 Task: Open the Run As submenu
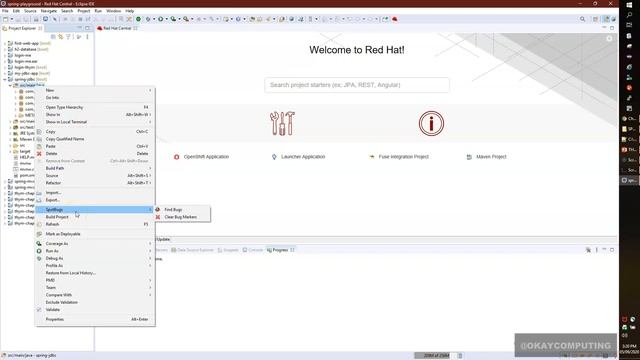pyautogui.click(x=95, y=251)
